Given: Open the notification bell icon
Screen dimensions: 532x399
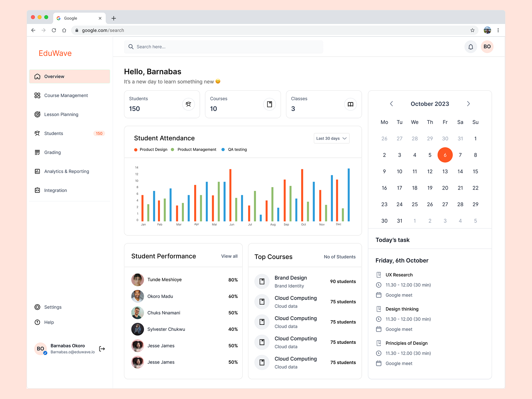Looking at the screenshot, I should pyautogui.click(x=470, y=47).
